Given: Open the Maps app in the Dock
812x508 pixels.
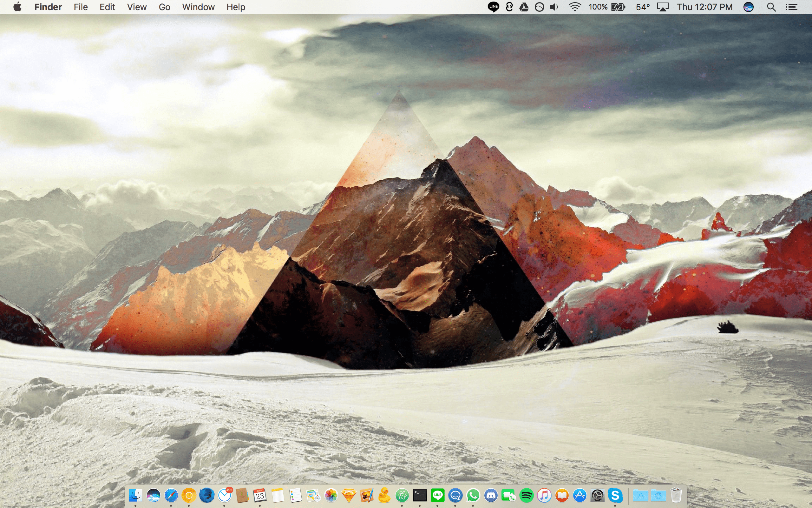Looking at the screenshot, I should click(313, 495).
